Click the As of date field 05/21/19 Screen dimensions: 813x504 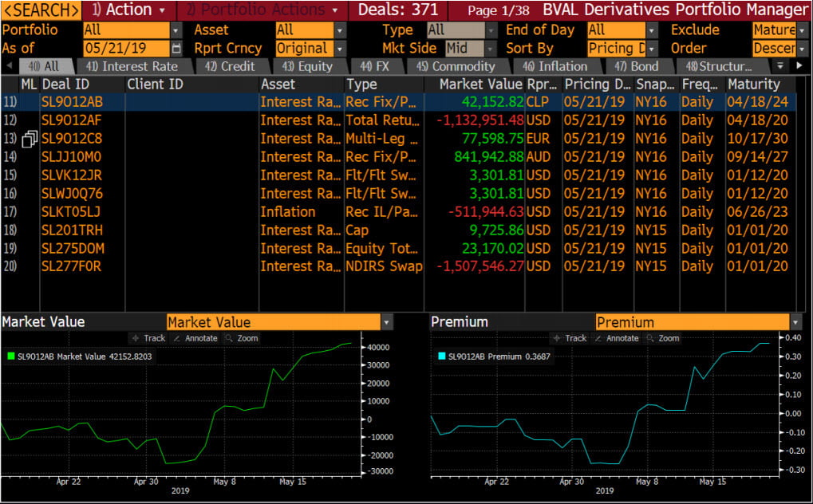tap(126, 48)
